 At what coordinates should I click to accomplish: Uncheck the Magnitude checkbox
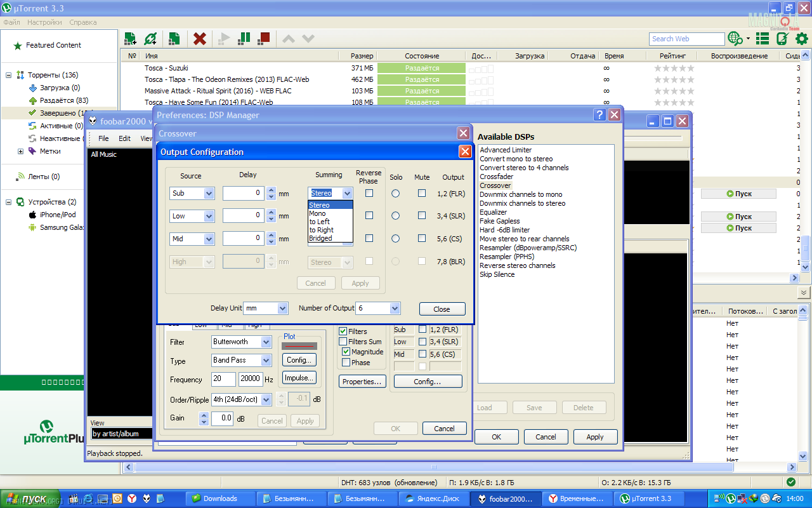tap(346, 352)
